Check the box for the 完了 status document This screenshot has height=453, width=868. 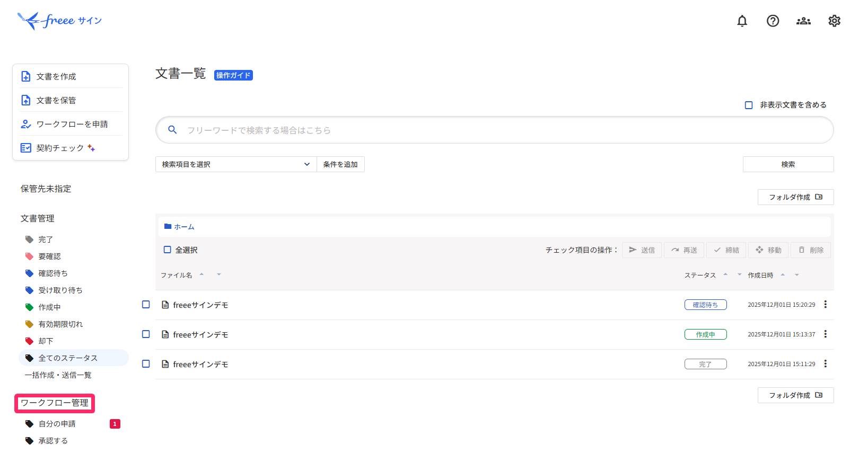[146, 364]
